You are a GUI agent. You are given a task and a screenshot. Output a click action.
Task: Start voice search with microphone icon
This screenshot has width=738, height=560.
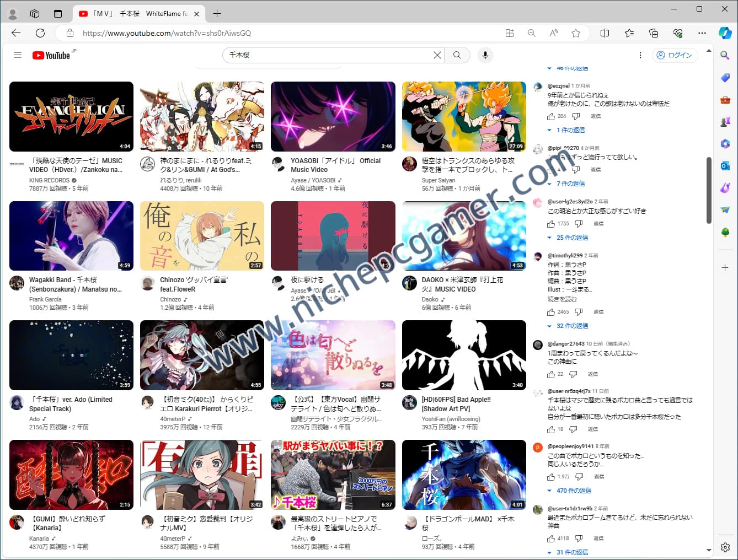coord(485,55)
